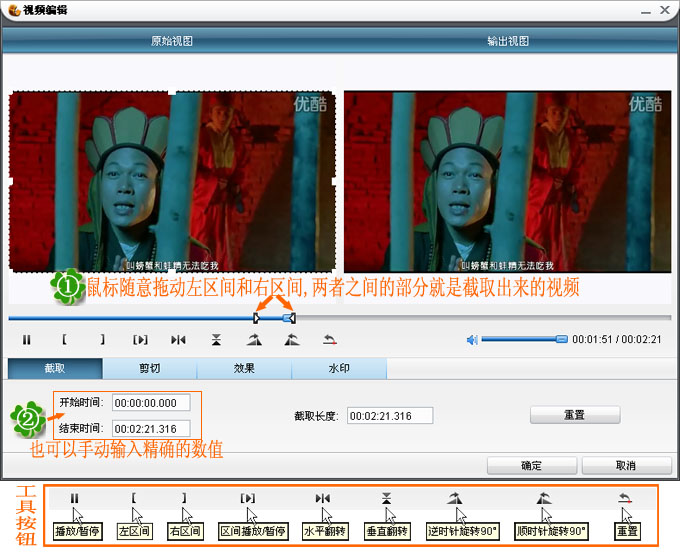Click the 左区间 bracket icon in the legend
Screen dimensions: 680x552
[x=134, y=498]
